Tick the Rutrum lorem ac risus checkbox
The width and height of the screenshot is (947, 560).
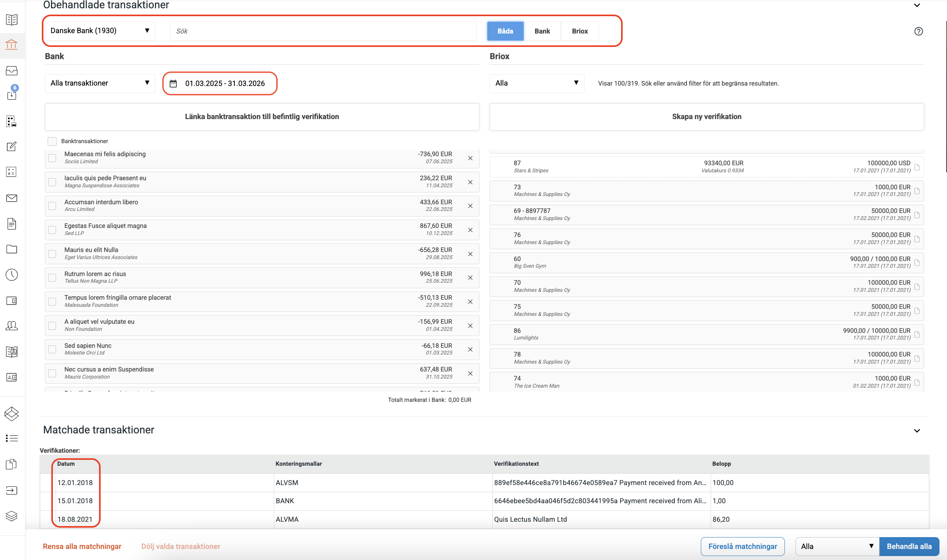click(52, 278)
